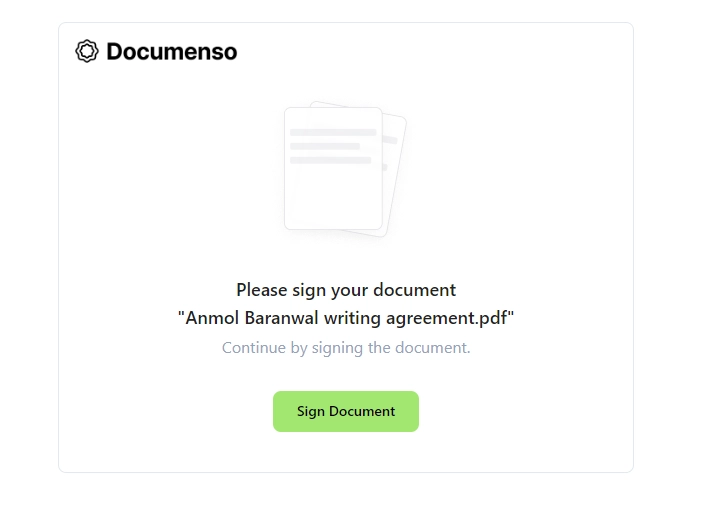The image size is (709, 509).
Task: Click middle placeholder line on front page
Action: [x=325, y=146]
